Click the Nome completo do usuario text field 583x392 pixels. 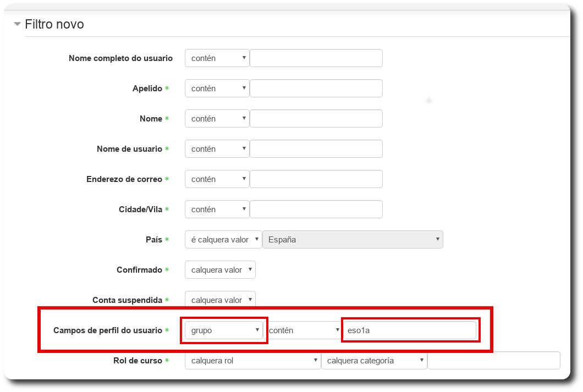(x=316, y=58)
